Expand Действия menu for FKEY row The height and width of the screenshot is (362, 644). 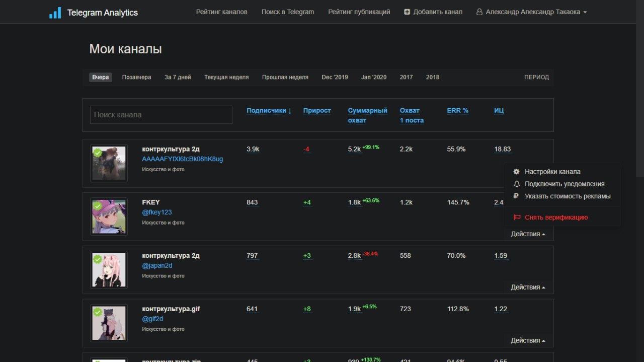pyautogui.click(x=528, y=234)
